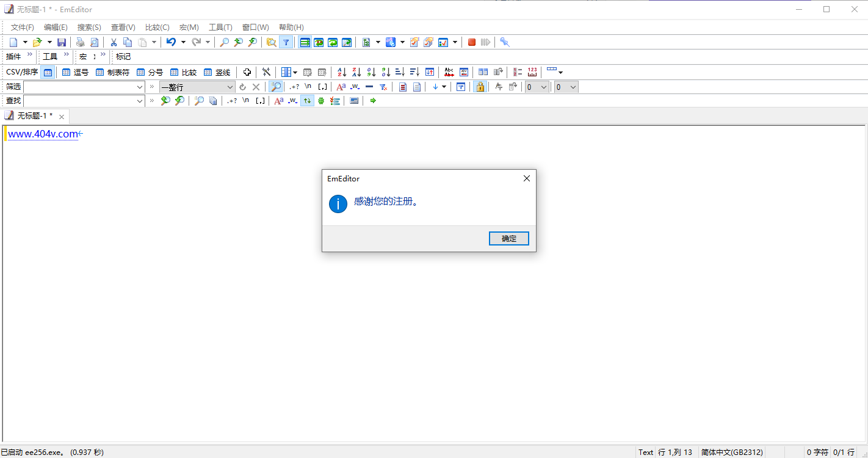Click 确定 button in EmEditor dialog
The image size is (868, 458).
click(509, 239)
